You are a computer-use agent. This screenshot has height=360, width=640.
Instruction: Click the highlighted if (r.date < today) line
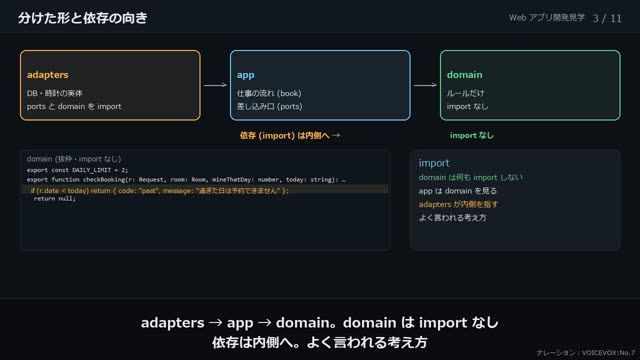[205, 190]
